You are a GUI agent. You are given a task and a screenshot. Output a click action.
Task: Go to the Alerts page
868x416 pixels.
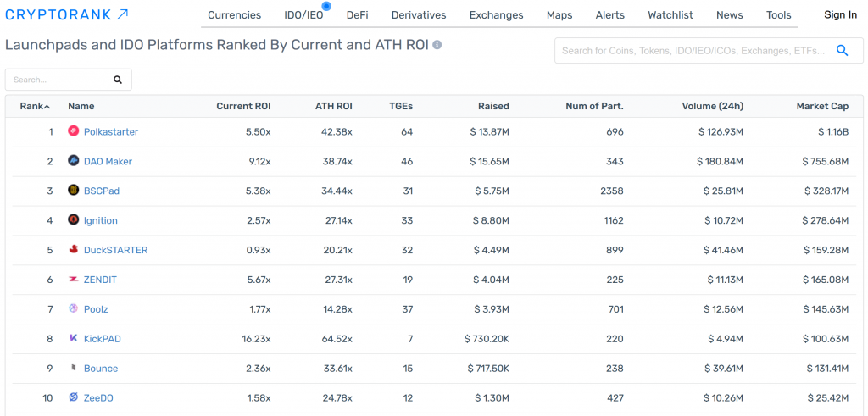[610, 15]
